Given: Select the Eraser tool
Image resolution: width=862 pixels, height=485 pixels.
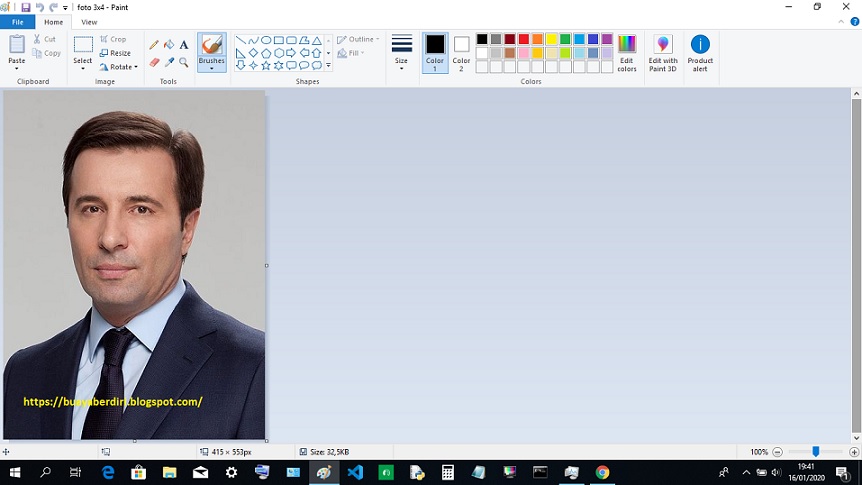Looking at the screenshot, I should [x=154, y=63].
